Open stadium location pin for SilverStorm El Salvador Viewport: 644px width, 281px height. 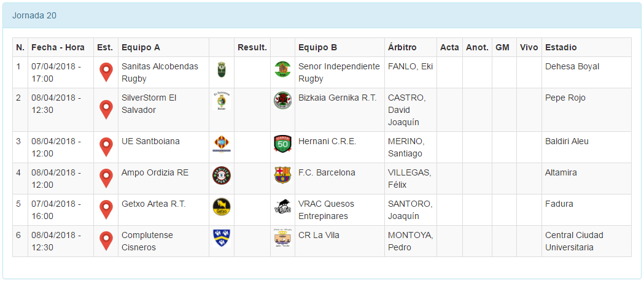coord(106,109)
